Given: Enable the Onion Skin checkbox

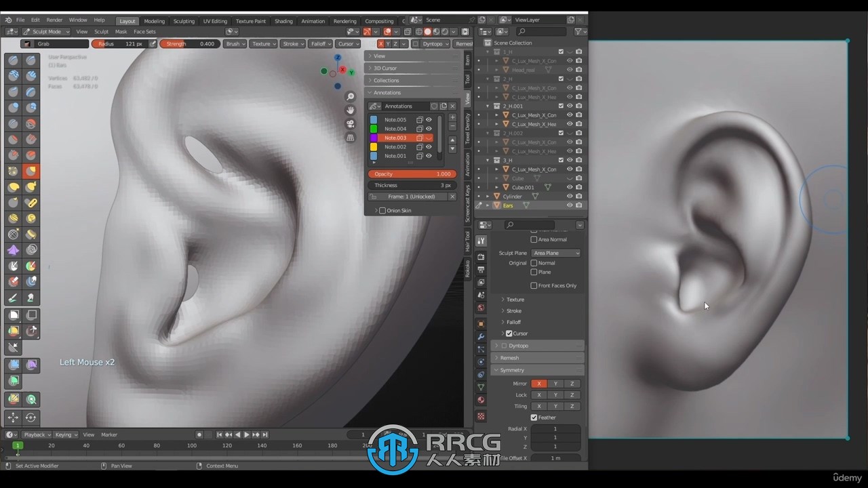Looking at the screenshot, I should [x=382, y=211].
